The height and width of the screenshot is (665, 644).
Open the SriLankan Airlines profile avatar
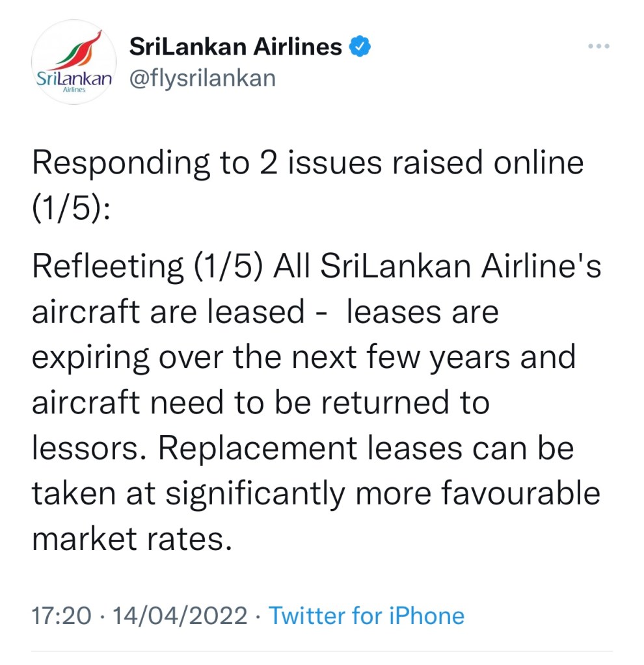coord(73,62)
